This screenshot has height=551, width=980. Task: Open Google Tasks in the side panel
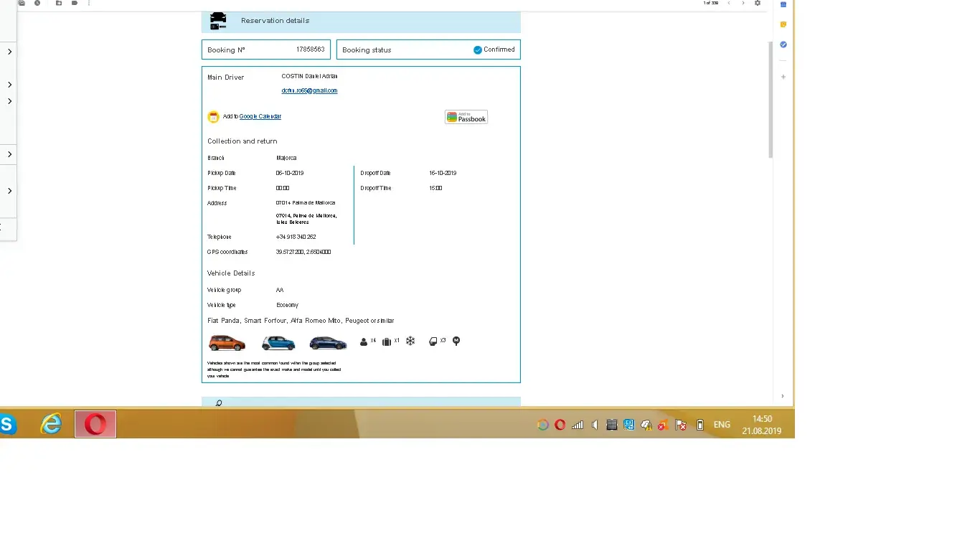(783, 44)
